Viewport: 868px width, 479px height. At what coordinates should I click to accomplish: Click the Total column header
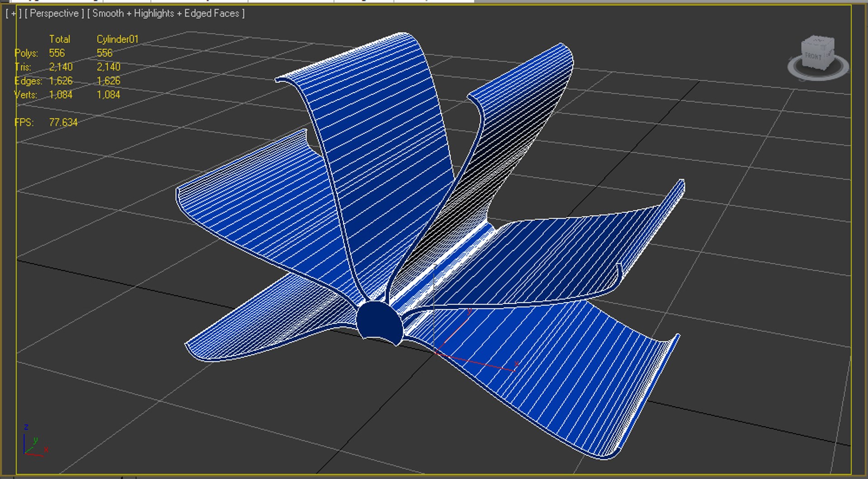(60, 39)
